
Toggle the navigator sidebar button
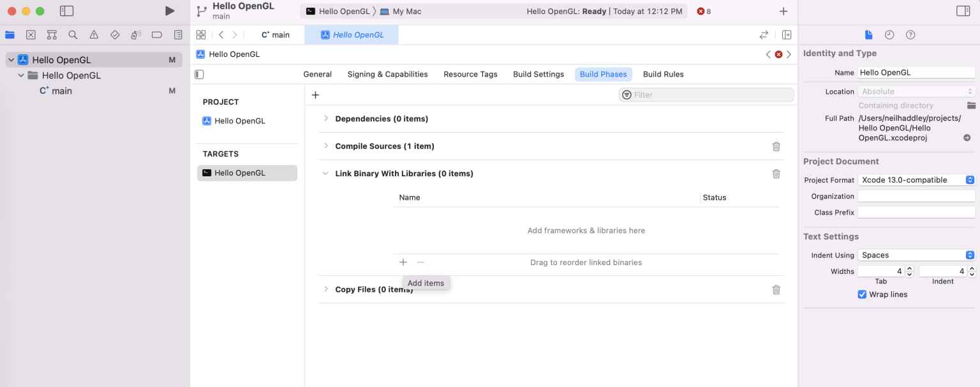click(66, 11)
